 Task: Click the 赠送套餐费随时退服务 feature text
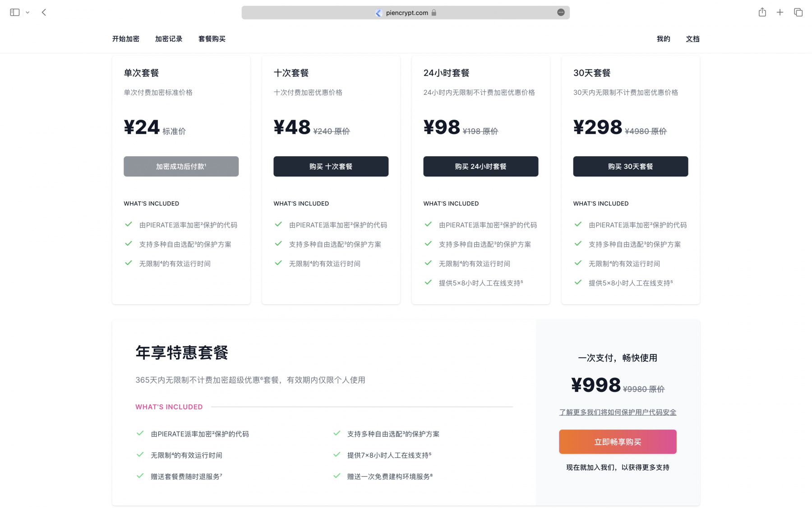186,476
